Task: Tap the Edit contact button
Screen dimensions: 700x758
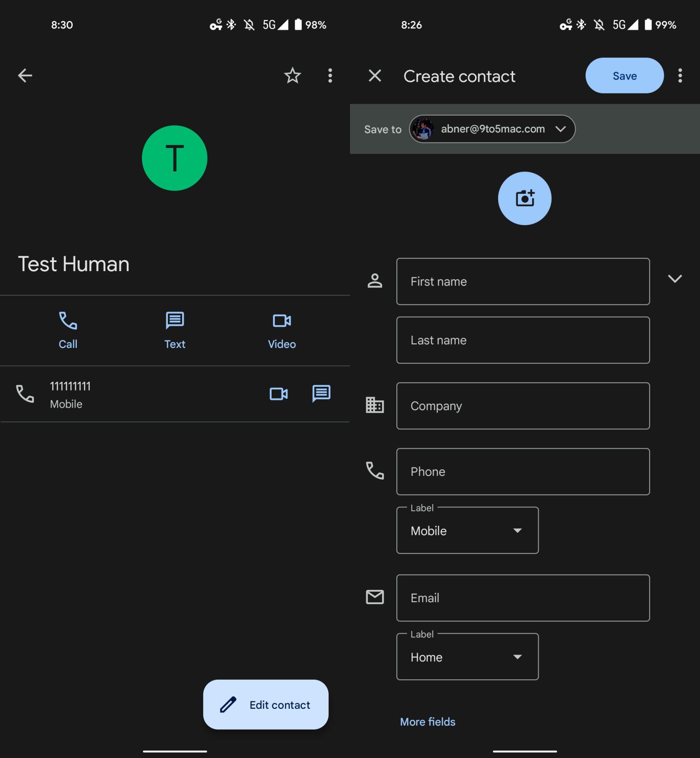Action: [x=266, y=705]
